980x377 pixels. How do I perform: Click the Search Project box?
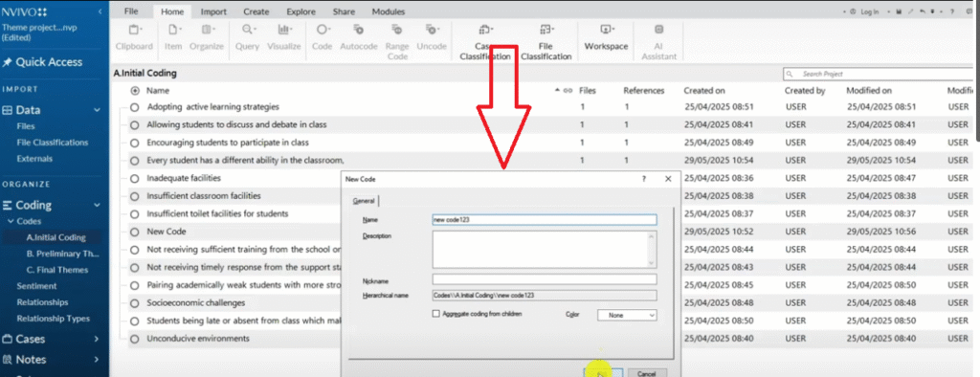879,74
